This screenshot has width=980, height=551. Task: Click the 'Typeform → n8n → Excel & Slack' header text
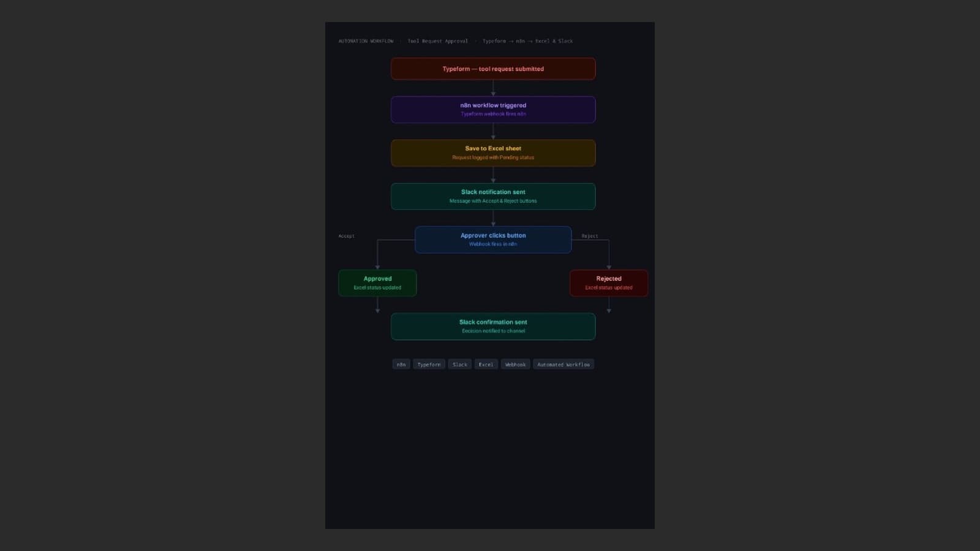coord(527,41)
